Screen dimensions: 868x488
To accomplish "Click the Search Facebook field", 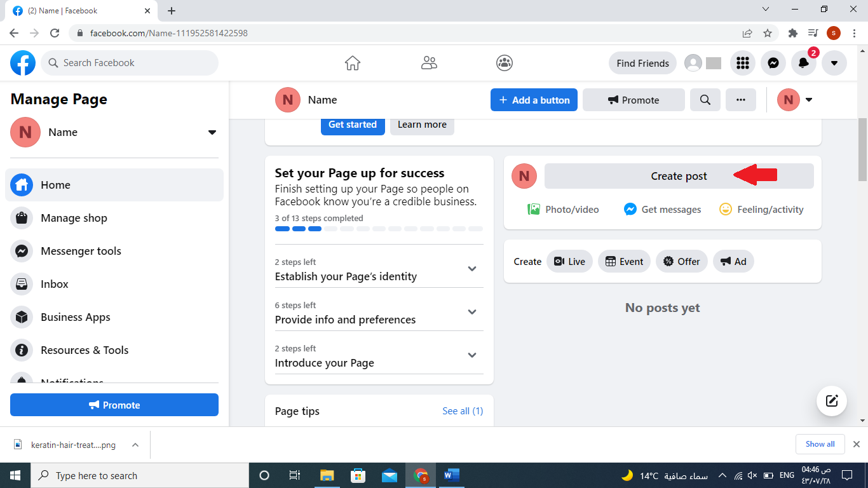I will (x=130, y=63).
